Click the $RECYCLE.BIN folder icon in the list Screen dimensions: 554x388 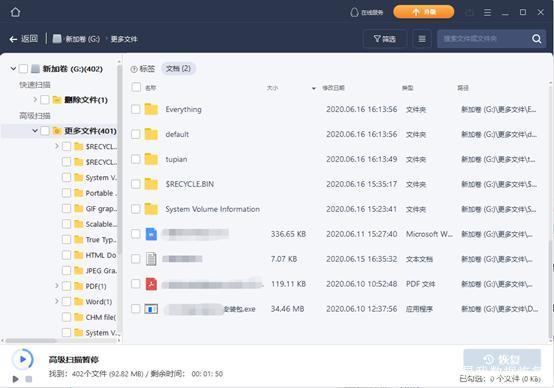151,184
